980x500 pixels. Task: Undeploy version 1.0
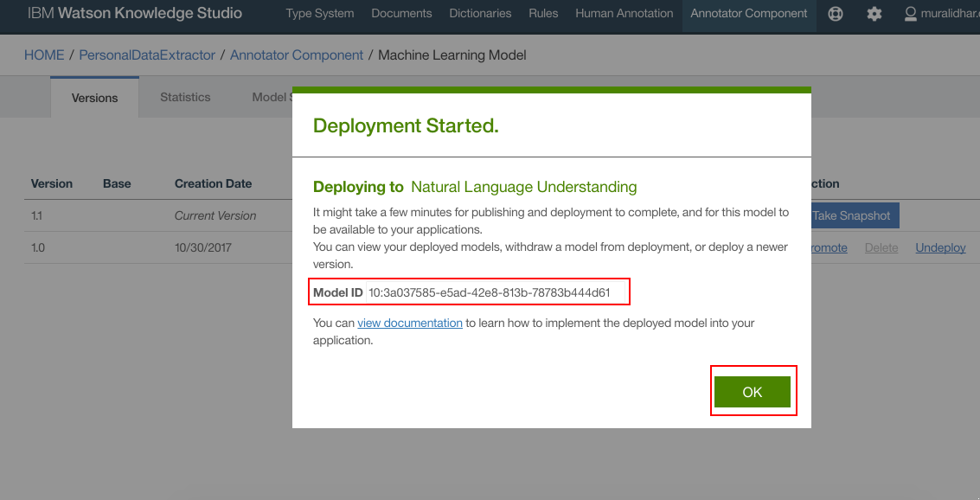940,247
